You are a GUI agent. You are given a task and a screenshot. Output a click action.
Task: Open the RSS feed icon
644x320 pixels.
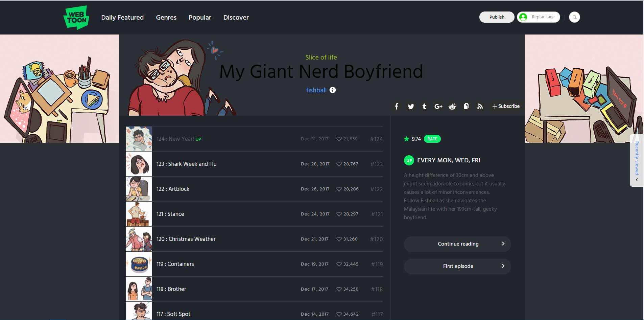click(480, 106)
